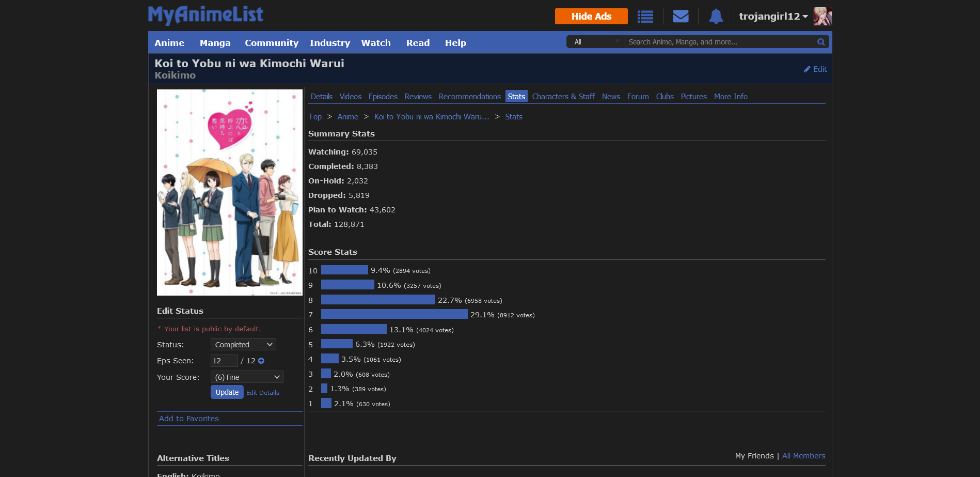
Task: Click the plus icon beside episodes seen
Action: point(261,361)
